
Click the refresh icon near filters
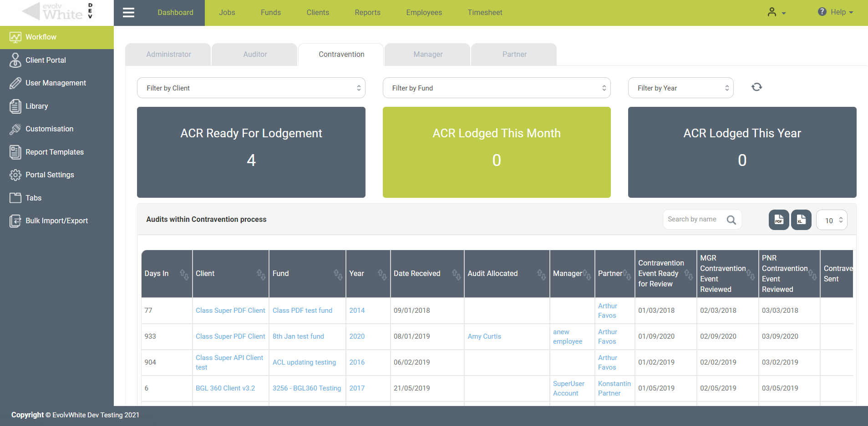pyautogui.click(x=756, y=87)
